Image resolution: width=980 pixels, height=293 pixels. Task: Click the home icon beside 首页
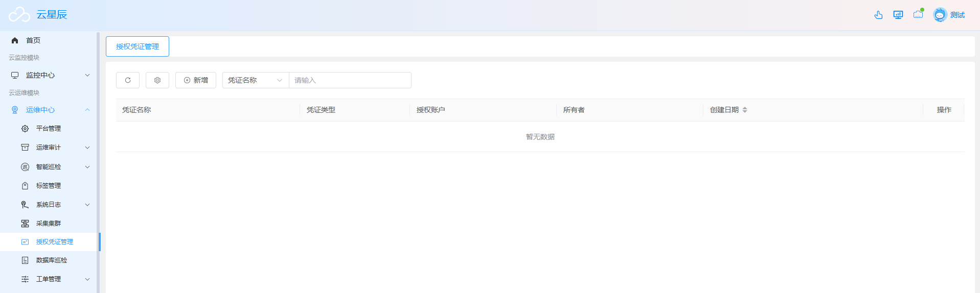click(x=15, y=40)
